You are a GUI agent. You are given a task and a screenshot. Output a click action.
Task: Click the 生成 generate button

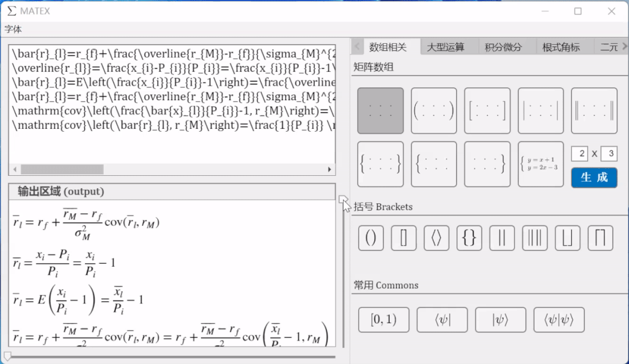(594, 178)
